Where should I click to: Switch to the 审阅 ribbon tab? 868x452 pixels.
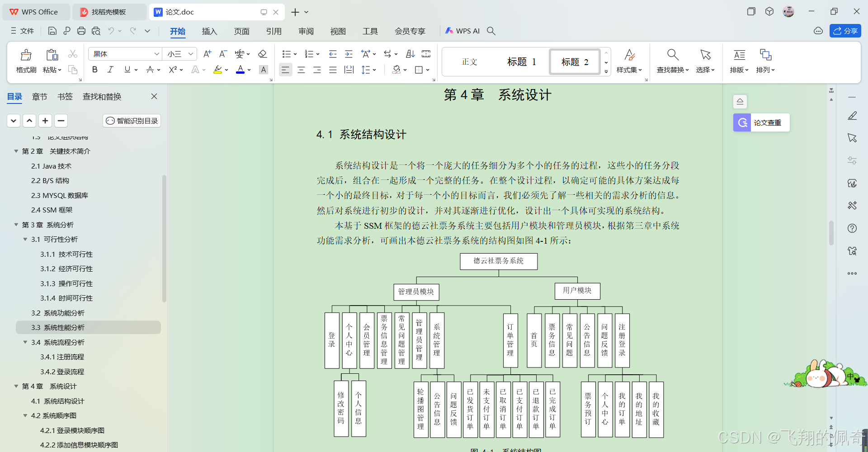(x=306, y=31)
